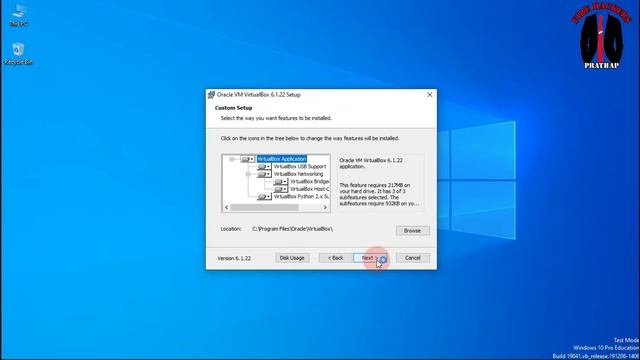Collapse the VirtualBox Application tree node
The width and height of the screenshot is (640, 360).
pyautogui.click(x=232, y=159)
